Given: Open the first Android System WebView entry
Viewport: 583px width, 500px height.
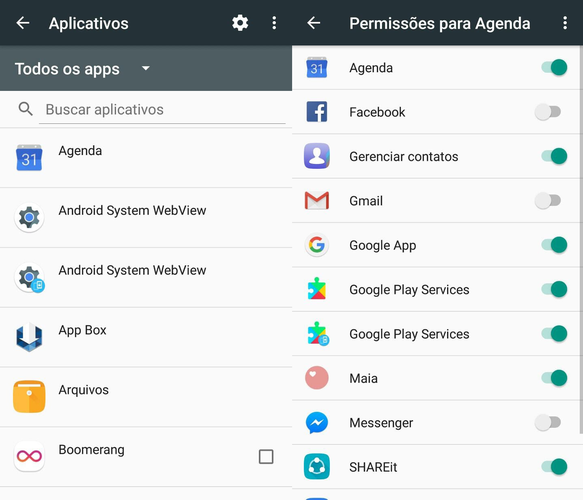Looking at the screenshot, I should point(146,218).
